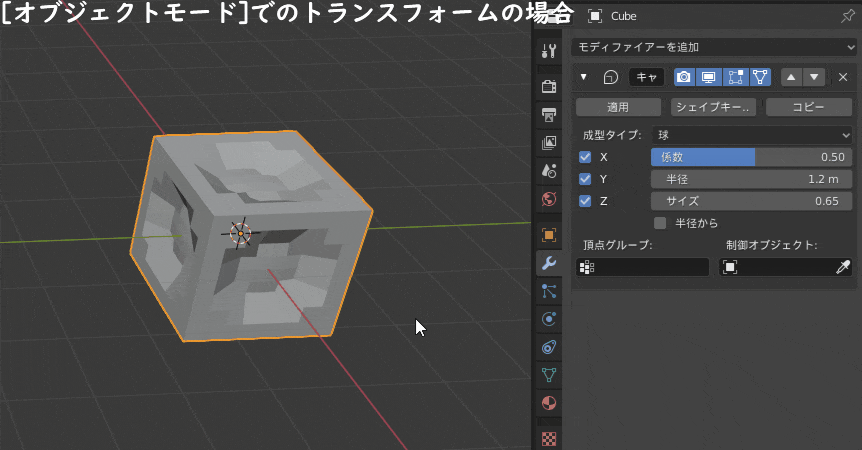This screenshot has height=450, width=862.
Task: Adjust the 係数 slider at 0.50
Action: [x=752, y=157]
